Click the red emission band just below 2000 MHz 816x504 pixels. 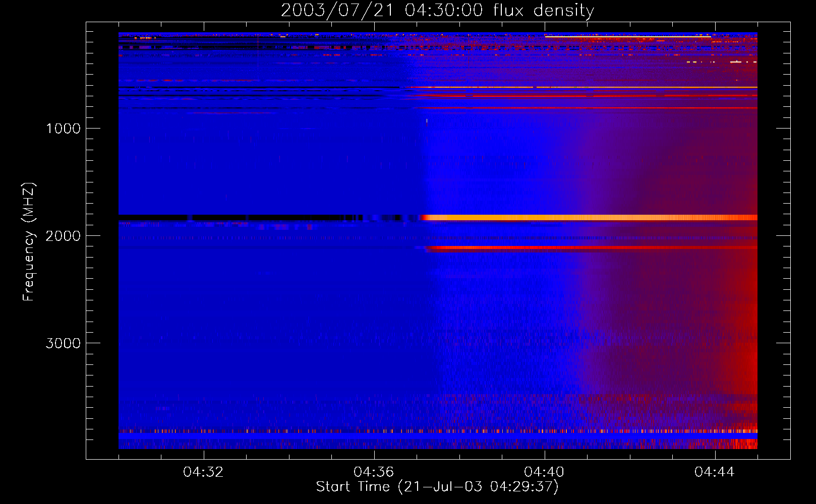point(591,248)
